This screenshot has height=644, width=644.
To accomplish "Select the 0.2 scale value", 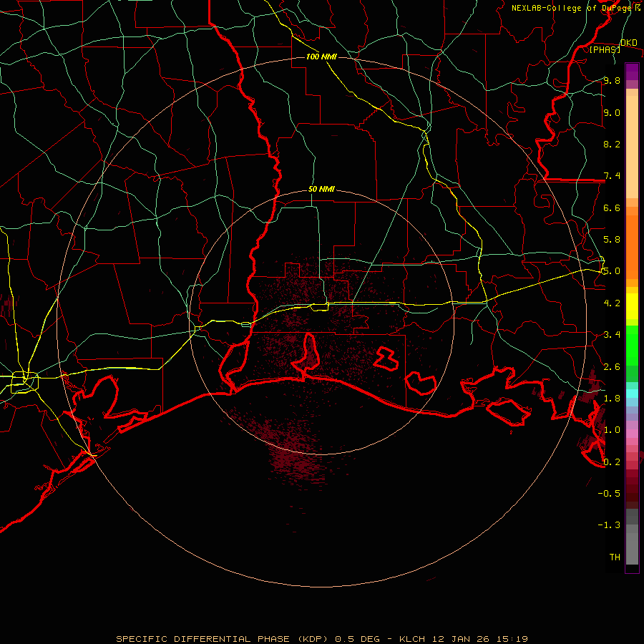I will tap(612, 462).
